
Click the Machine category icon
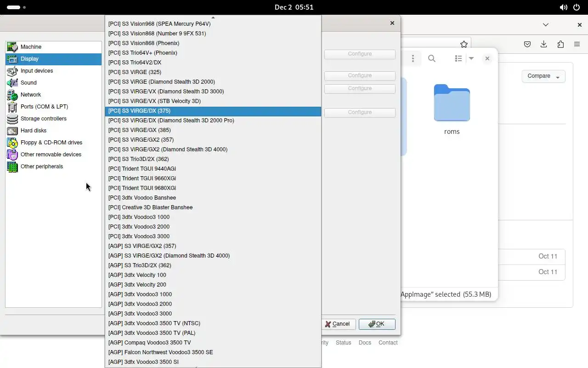(x=12, y=47)
